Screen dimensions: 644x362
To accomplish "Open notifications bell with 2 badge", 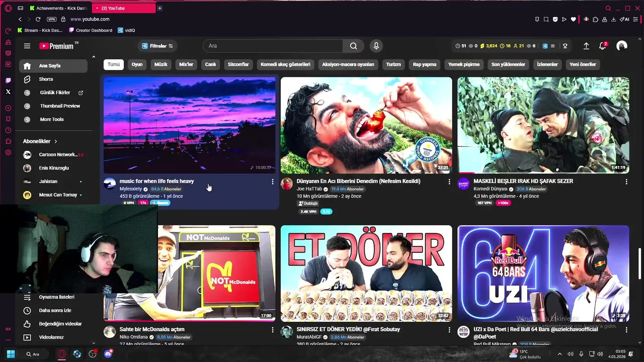I will pos(603,46).
